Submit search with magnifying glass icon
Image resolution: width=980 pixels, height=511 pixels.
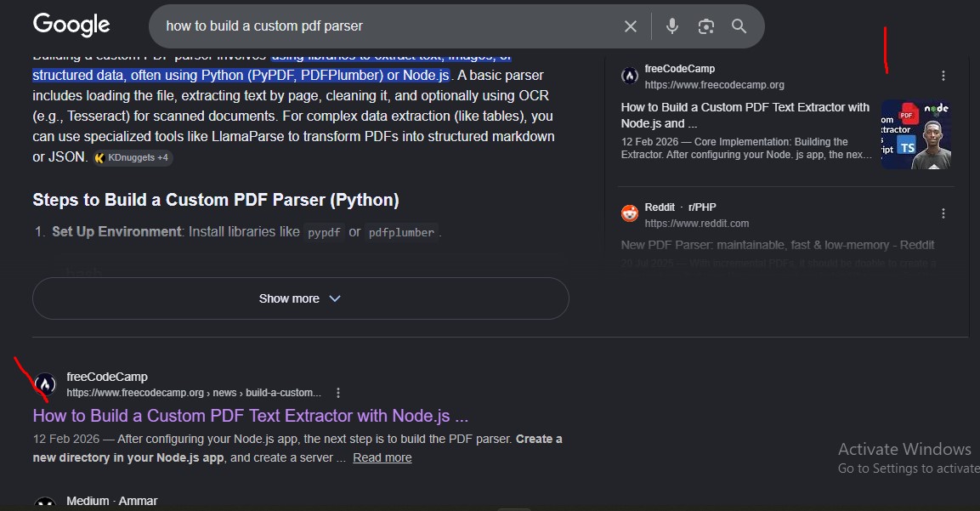(x=739, y=26)
